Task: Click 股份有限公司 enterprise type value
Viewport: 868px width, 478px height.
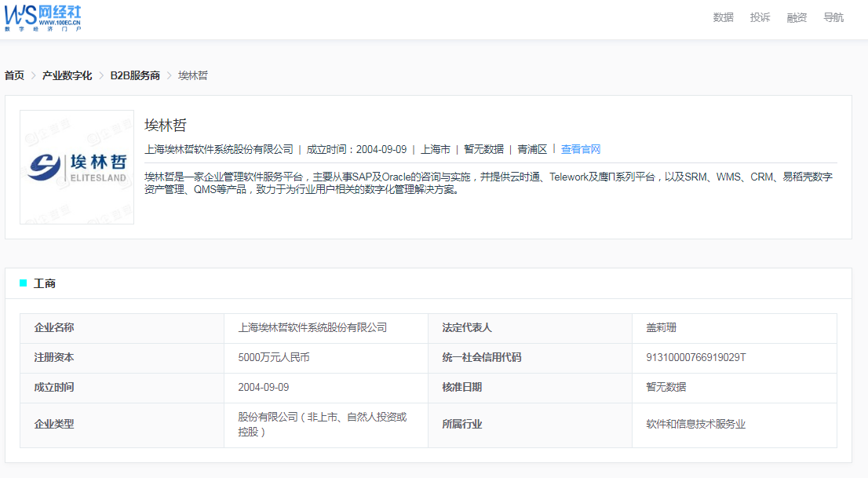Action: [323, 425]
